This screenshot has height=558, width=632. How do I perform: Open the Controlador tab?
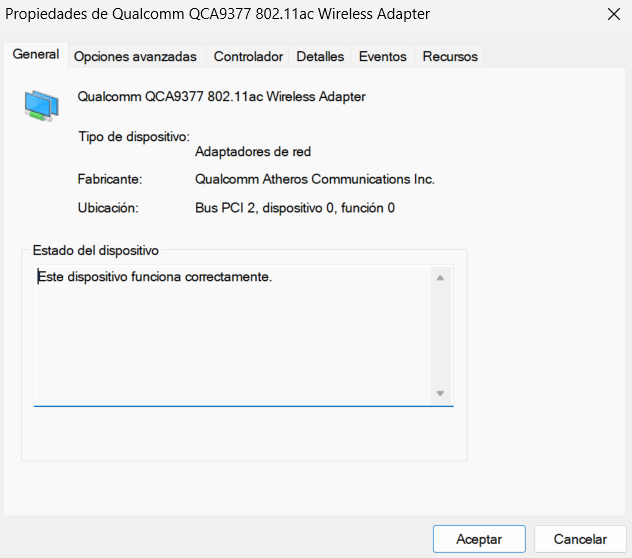coord(248,56)
